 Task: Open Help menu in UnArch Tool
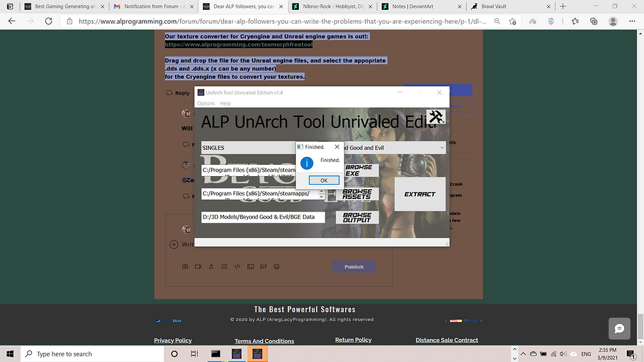(x=225, y=103)
